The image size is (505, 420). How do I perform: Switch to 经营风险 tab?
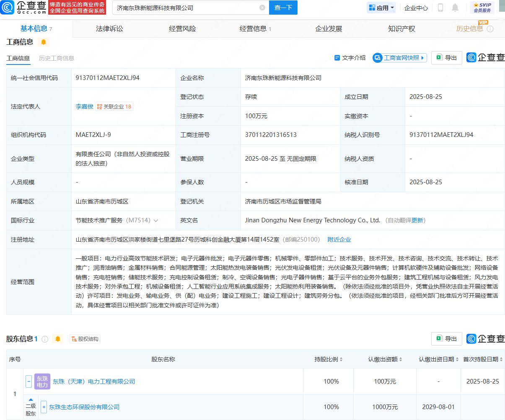[182, 28]
